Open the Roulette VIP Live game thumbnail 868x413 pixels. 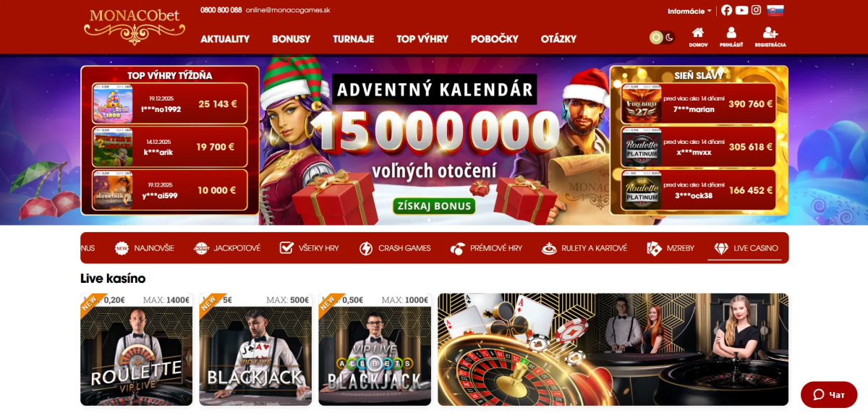[136, 349]
